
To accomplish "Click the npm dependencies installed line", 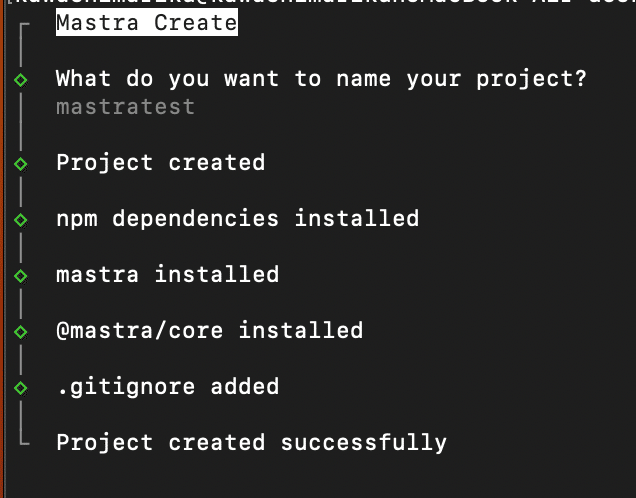I will [x=237, y=218].
